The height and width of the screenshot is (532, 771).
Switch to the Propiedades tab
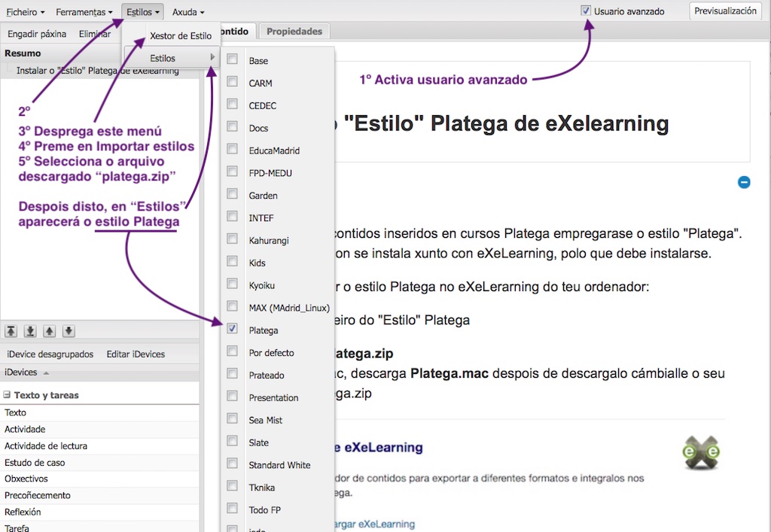[294, 31]
